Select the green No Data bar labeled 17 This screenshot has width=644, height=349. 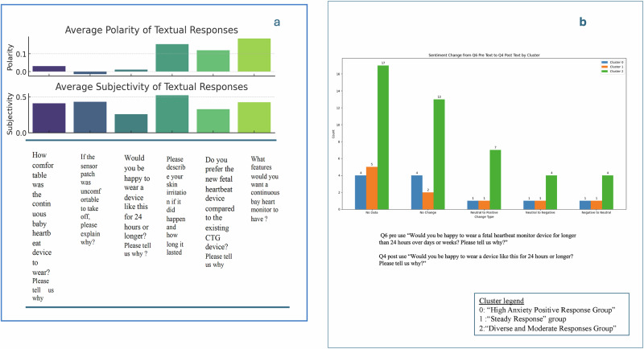[383, 138]
